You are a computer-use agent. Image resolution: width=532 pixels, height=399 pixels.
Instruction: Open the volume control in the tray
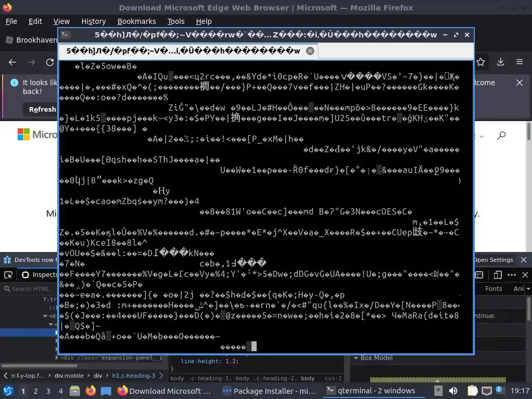click(x=453, y=391)
